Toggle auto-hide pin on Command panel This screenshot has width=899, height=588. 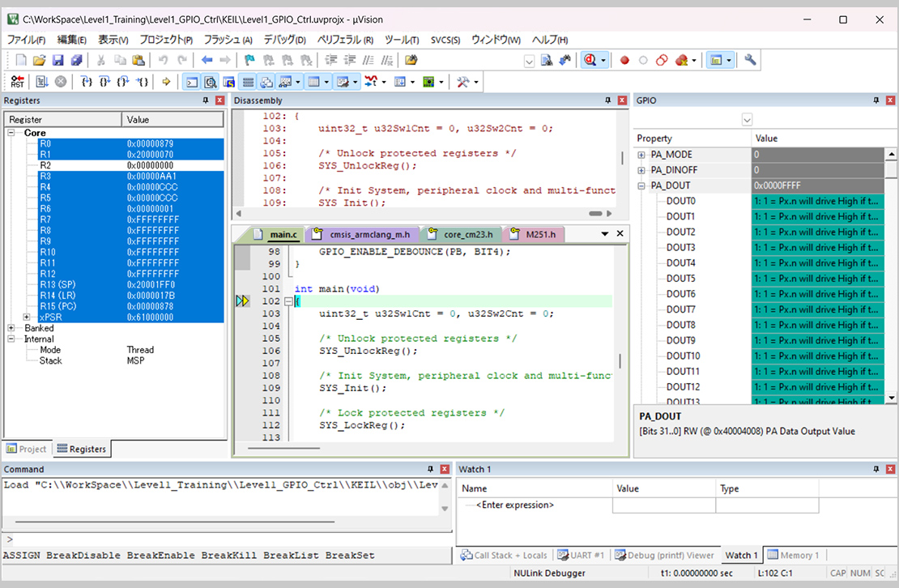430,469
